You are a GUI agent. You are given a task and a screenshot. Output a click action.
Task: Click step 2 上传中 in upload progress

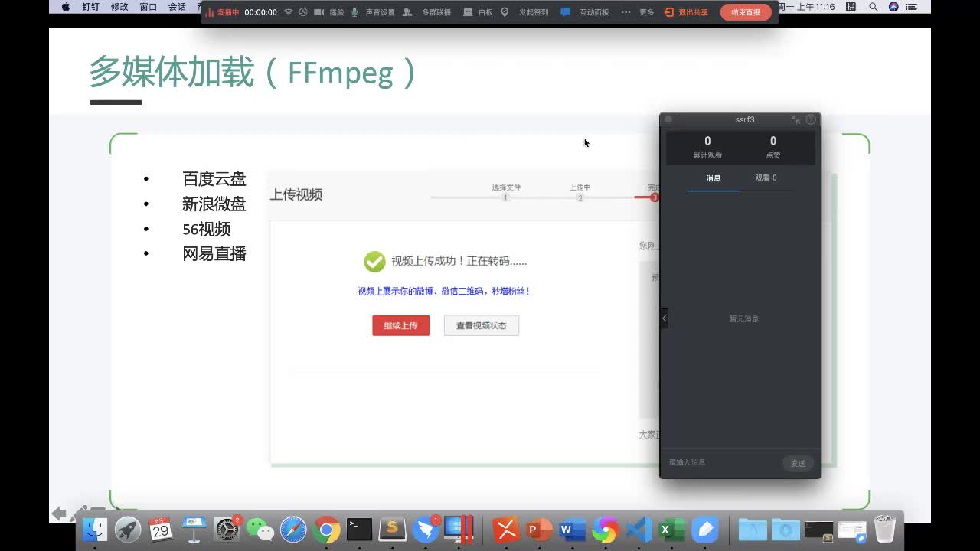click(580, 192)
